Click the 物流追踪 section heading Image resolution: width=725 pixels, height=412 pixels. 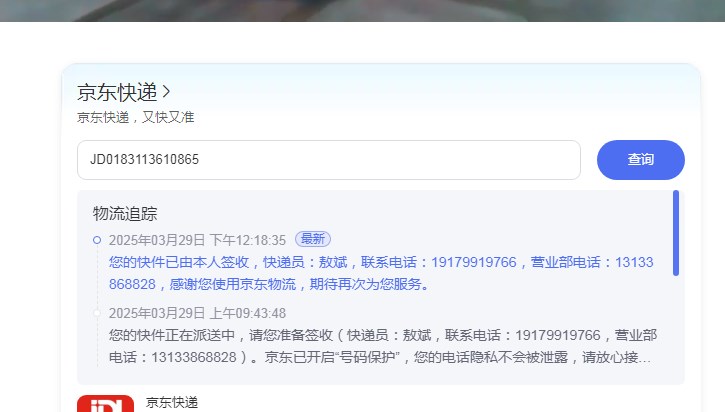point(125,214)
